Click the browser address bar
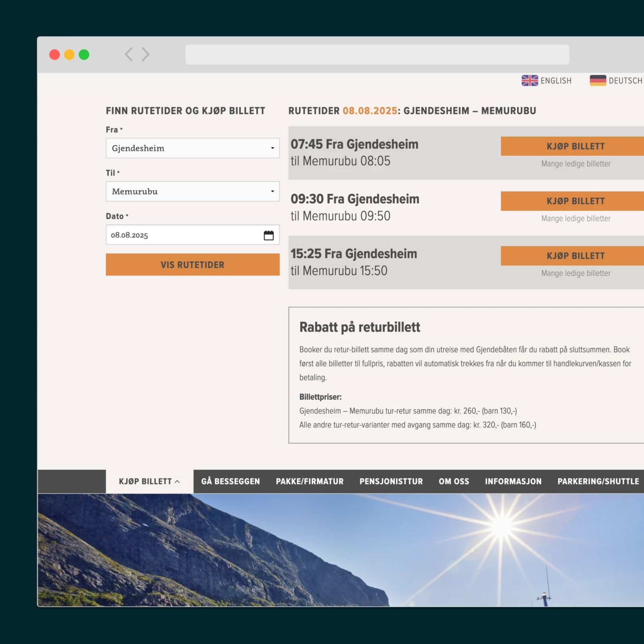644x644 pixels. click(x=377, y=54)
